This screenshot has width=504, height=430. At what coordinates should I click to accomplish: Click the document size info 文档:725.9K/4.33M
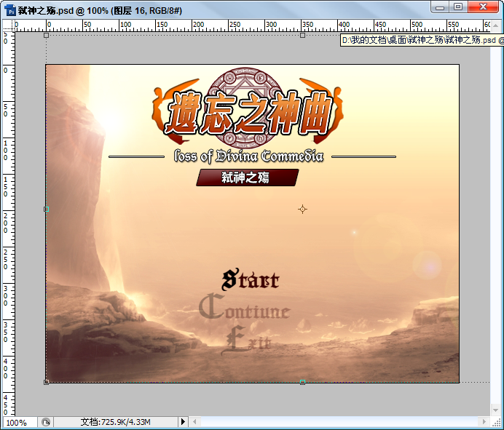click(x=115, y=422)
